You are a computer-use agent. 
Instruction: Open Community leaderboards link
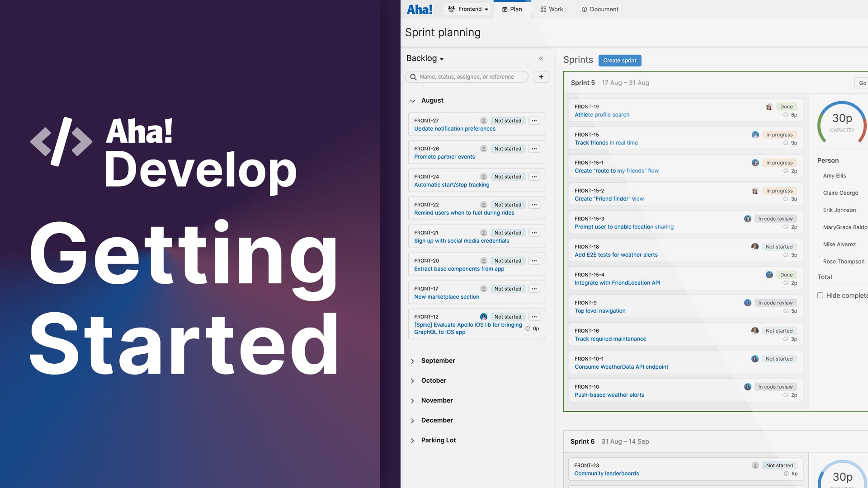[606, 474]
